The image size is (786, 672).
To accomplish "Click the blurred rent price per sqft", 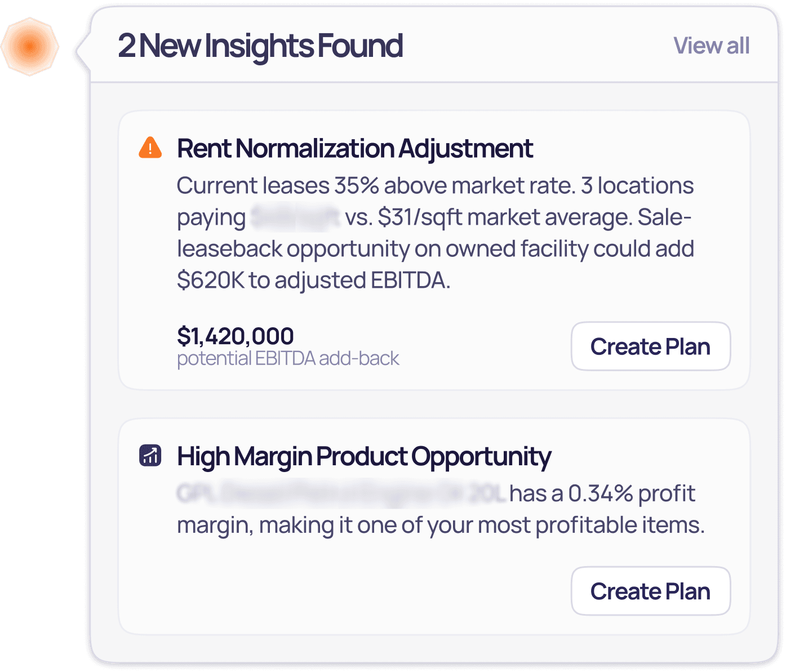I will pos(295,217).
